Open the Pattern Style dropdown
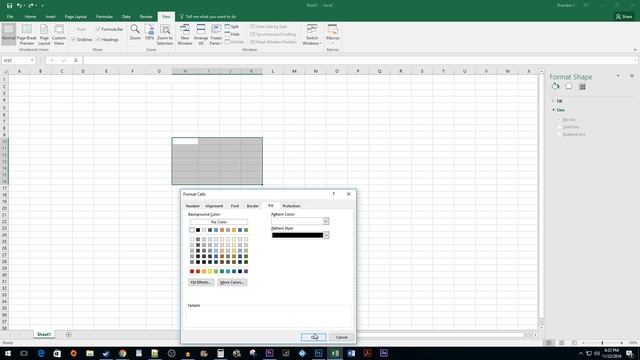The width and height of the screenshot is (640, 360). coord(326,235)
